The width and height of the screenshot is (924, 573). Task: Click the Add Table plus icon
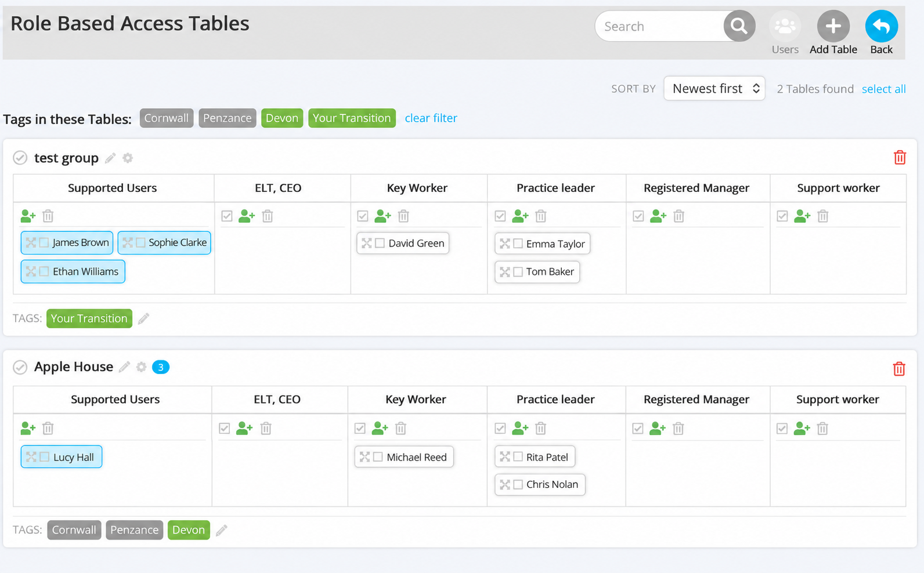833,26
